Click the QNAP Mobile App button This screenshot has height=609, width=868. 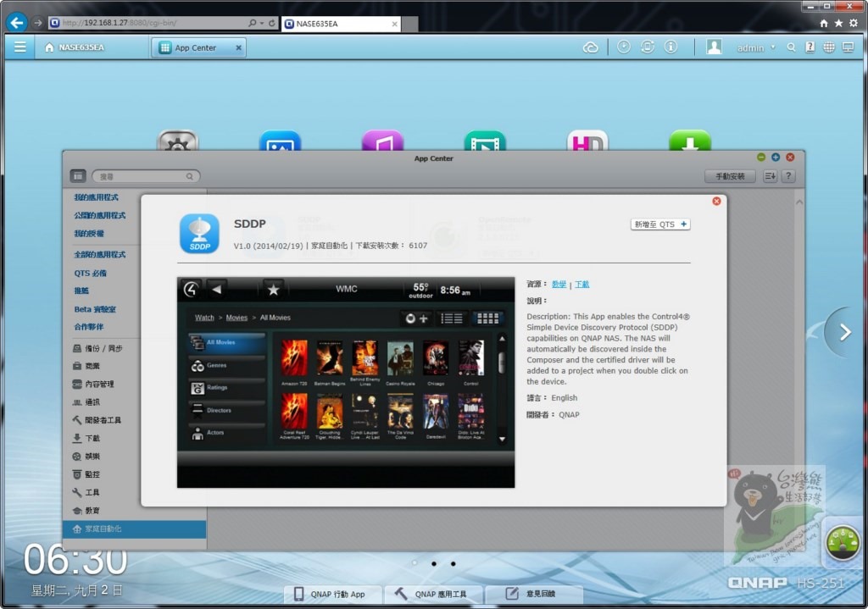click(332, 594)
